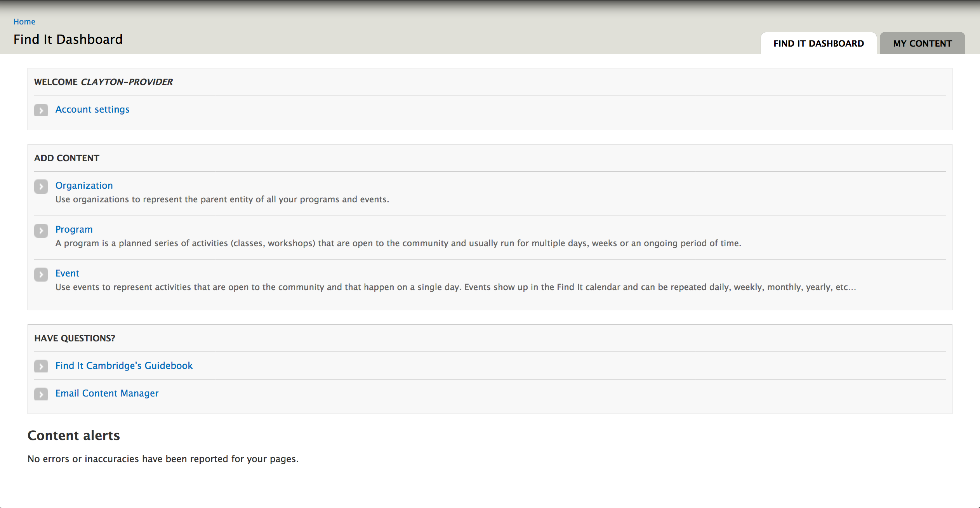Toggle the Account settings disclosure triangle
The width and height of the screenshot is (980, 508).
coord(41,109)
